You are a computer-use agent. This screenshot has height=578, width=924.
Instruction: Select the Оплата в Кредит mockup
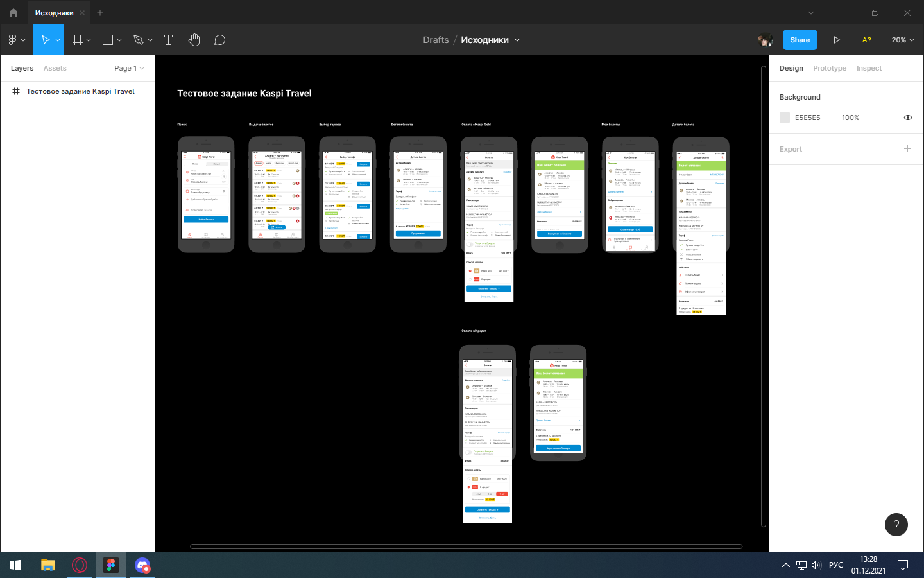pos(488,434)
